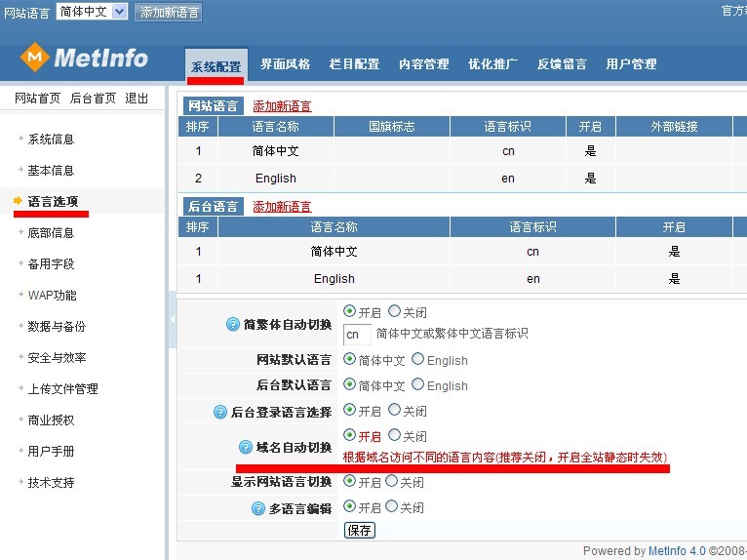747x560 pixels.
Task: Click the 后台首页 link
Action: pyautogui.click(x=93, y=99)
